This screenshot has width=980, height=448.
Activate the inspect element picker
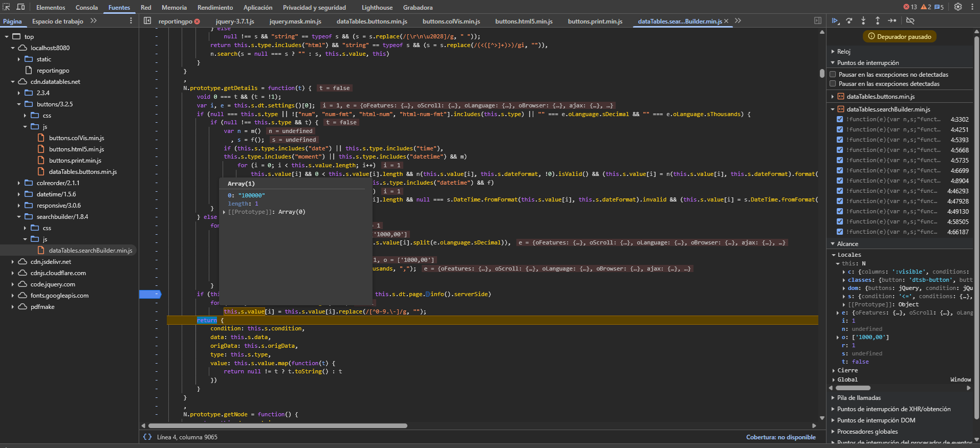[7, 7]
